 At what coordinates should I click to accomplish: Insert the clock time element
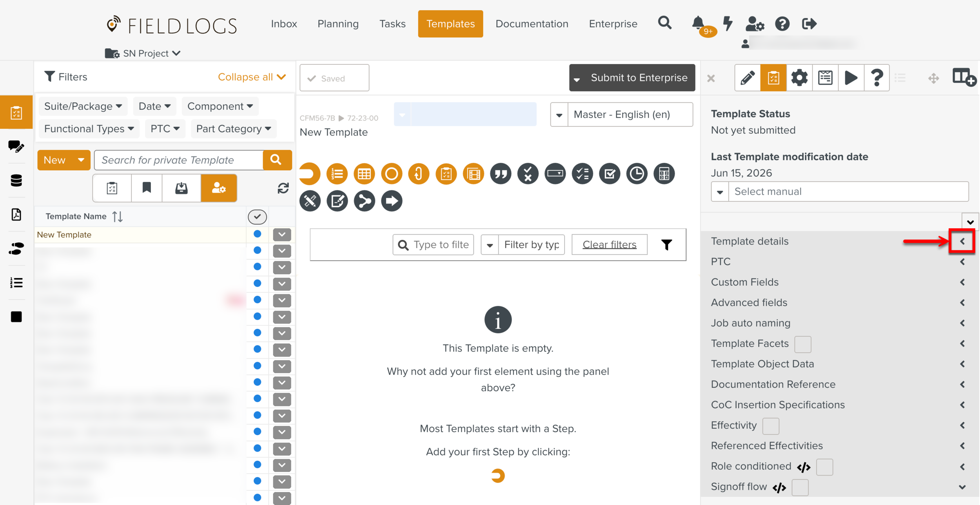click(x=637, y=173)
